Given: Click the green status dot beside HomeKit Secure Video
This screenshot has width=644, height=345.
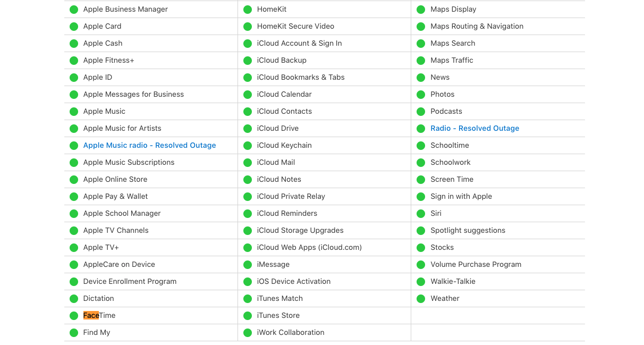Looking at the screenshot, I should (248, 27).
